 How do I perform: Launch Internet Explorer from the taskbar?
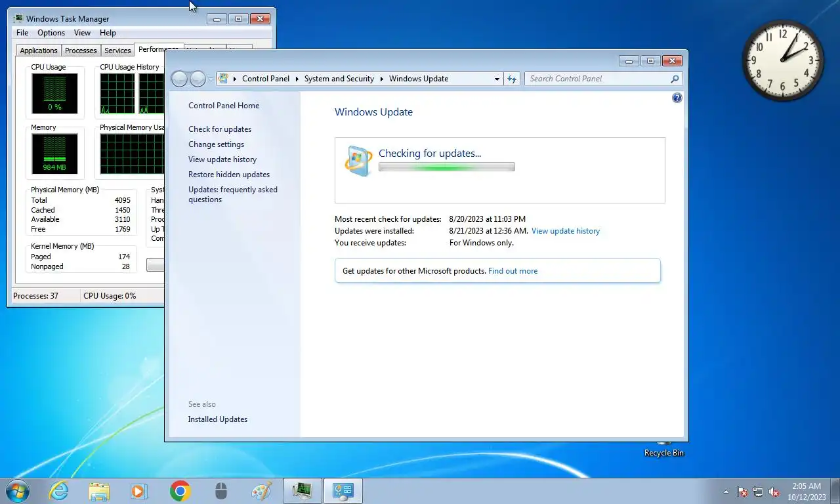point(58,491)
